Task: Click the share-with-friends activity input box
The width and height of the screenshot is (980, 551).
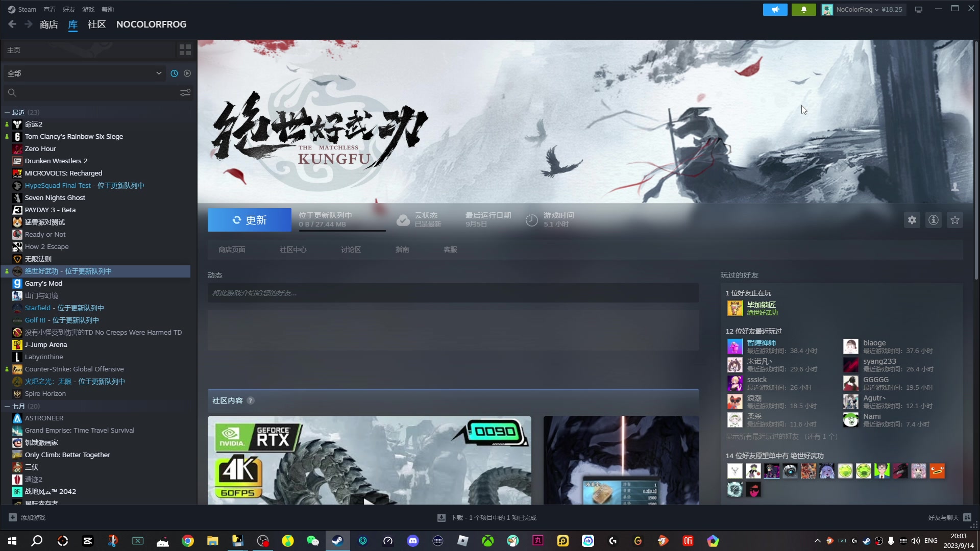Action: (453, 293)
